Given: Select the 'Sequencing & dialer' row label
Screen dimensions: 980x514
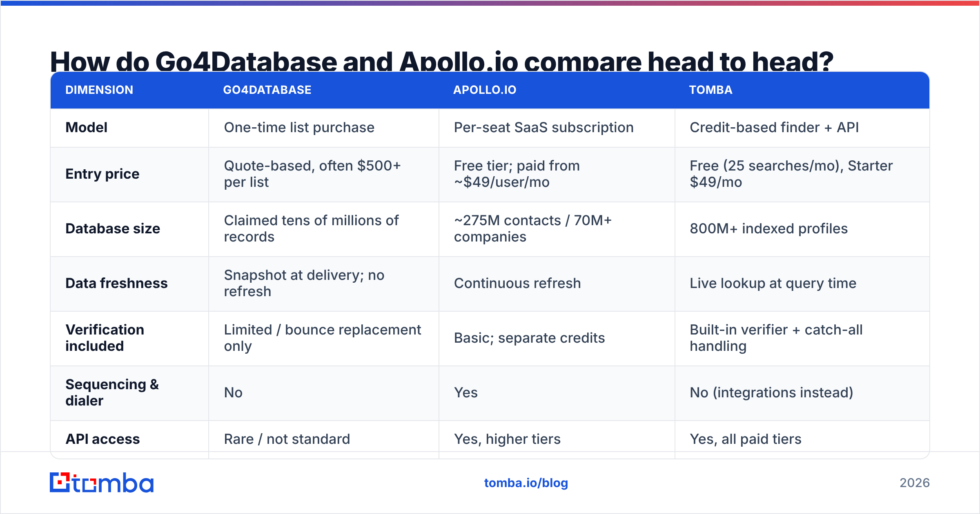Looking at the screenshot, I should 112,392.
